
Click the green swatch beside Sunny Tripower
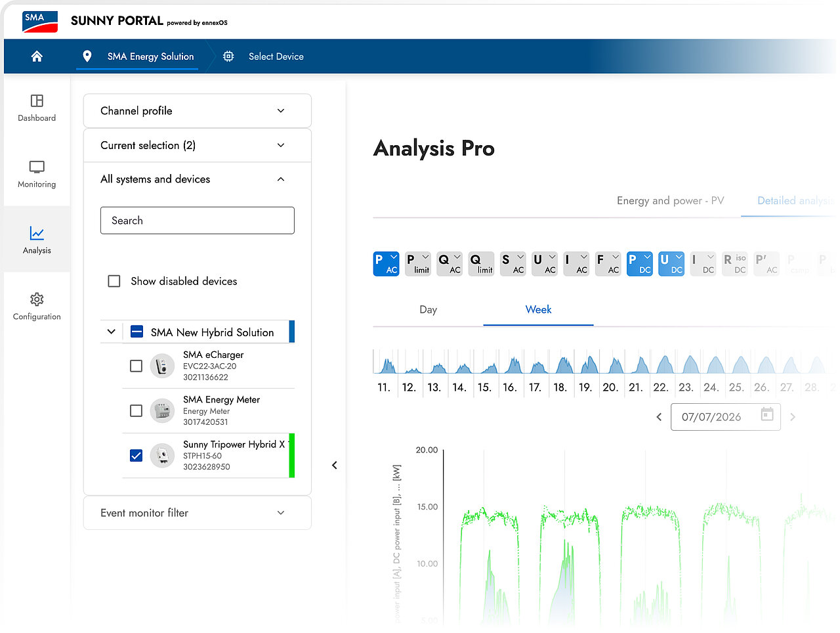click(292, 455)
